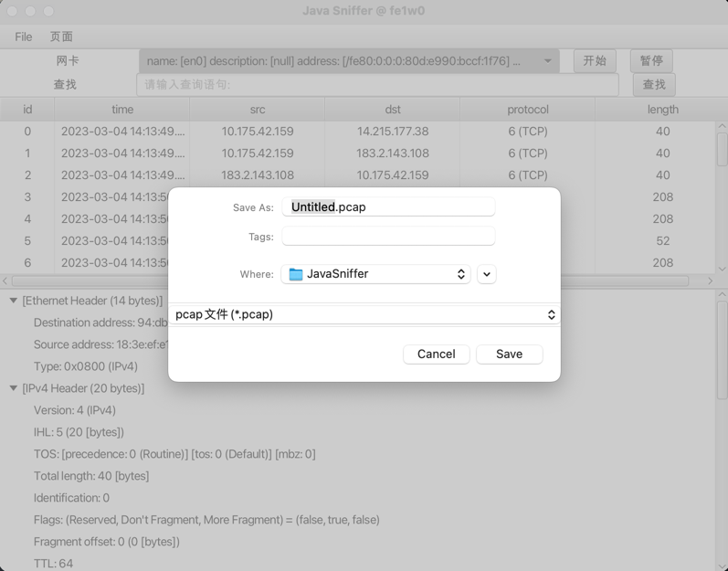
Task: Click the table scroll up arrow
Action: pyautogui.click(x=722, y=126)
